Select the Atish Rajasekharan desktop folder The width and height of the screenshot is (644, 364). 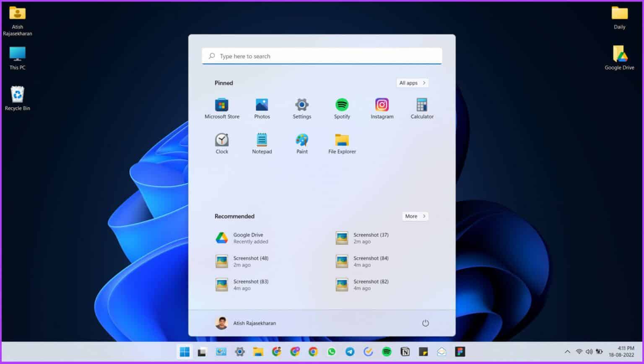(17, 21)
